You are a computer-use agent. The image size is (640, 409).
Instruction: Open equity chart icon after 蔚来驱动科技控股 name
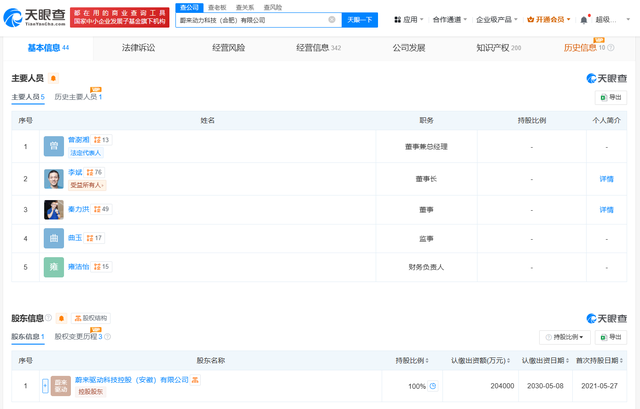(195, 380)
